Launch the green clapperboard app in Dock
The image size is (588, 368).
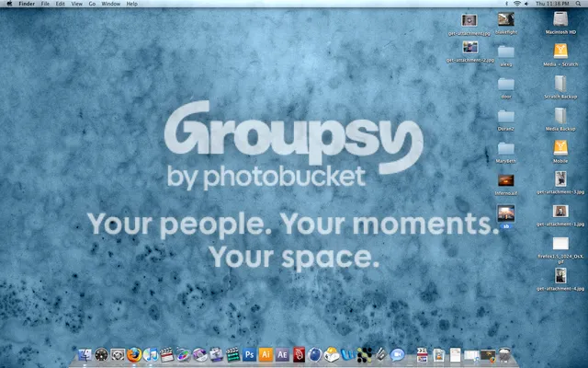click(x=232, y=354)
